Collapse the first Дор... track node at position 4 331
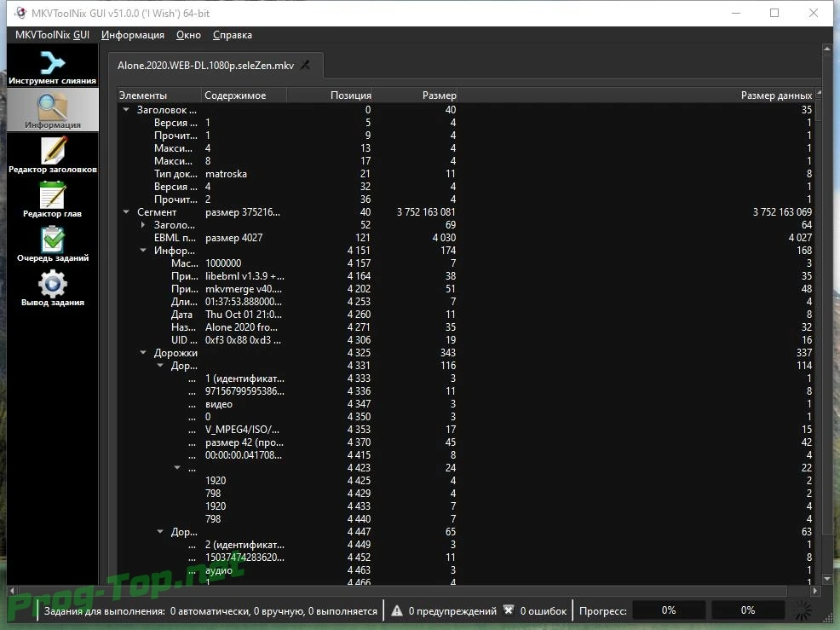 tap(160, 365)
